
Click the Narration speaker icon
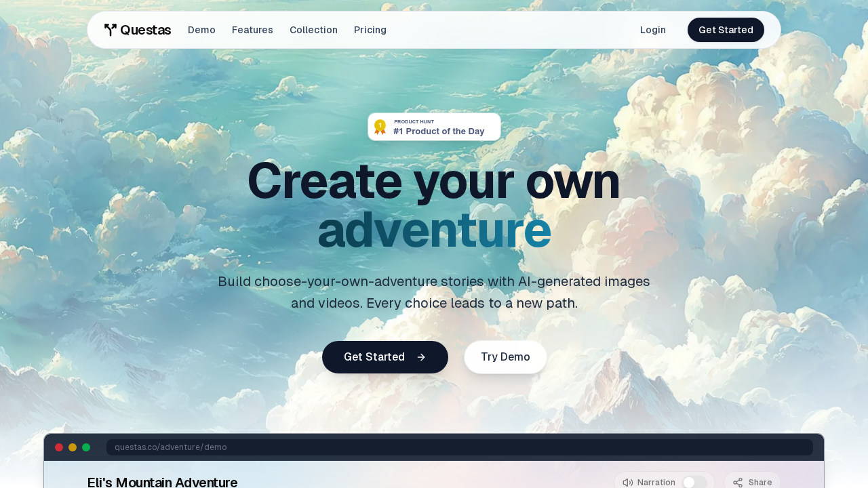[628, 483]
